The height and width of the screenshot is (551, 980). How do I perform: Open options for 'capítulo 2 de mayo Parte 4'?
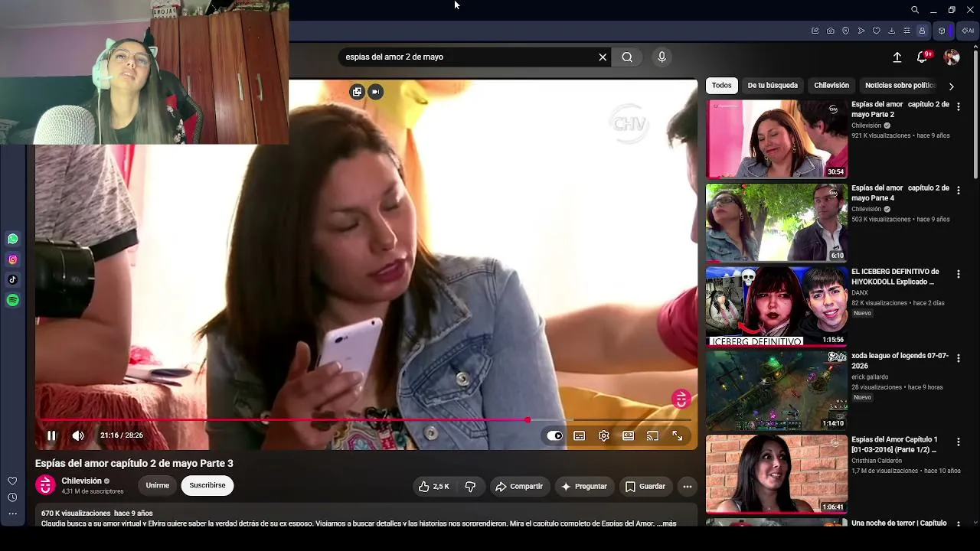pos(958,191)
